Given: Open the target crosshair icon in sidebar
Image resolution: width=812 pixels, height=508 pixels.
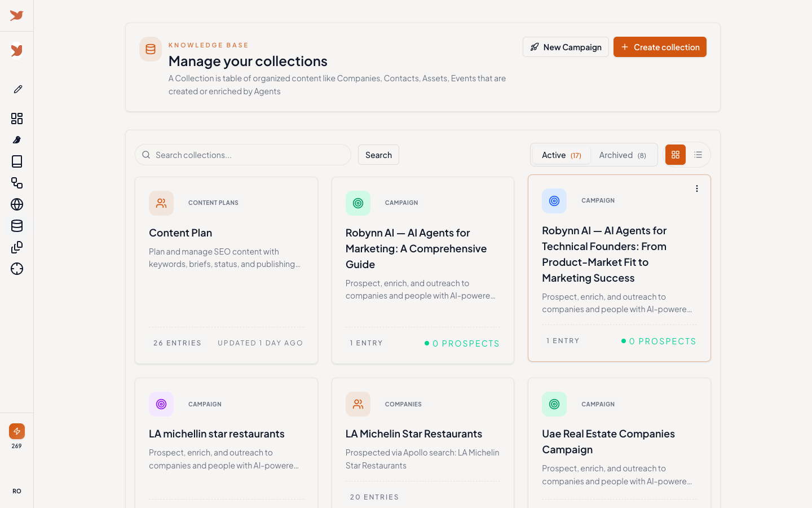Looking at the screenshot, I should [x=17, y=269].
